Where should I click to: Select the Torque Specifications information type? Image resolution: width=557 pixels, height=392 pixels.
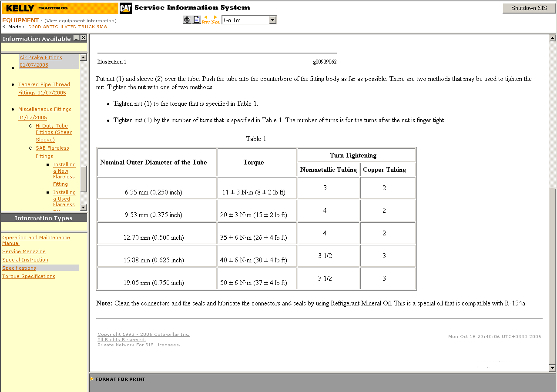pos(29,276)
